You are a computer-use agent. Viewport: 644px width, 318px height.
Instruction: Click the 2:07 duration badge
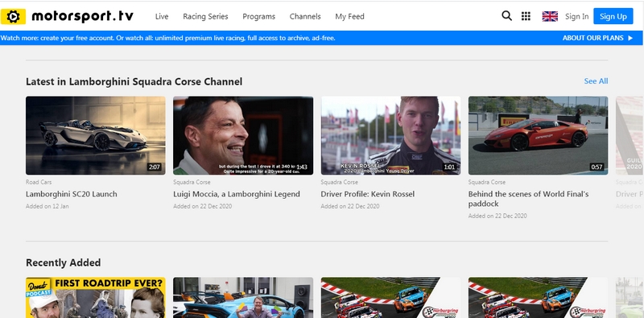(x=155, y=167)
